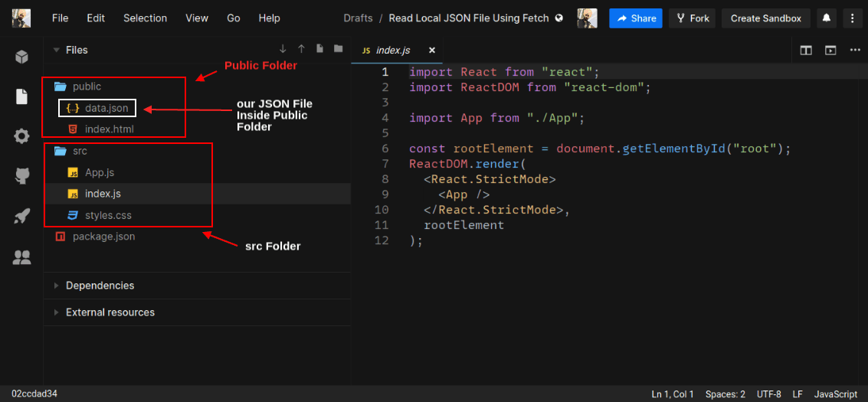
Task: Collapse the Files panel
Action: point(56,50)
